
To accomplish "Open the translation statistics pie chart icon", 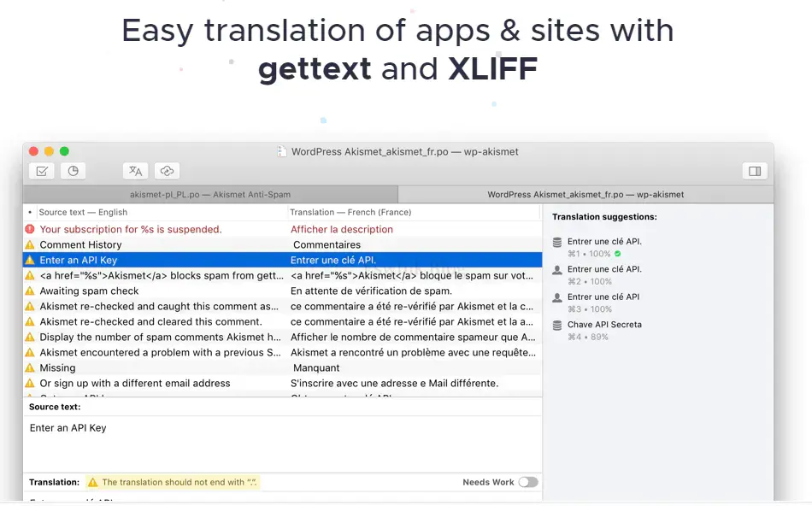I will [x=74, y=171].
